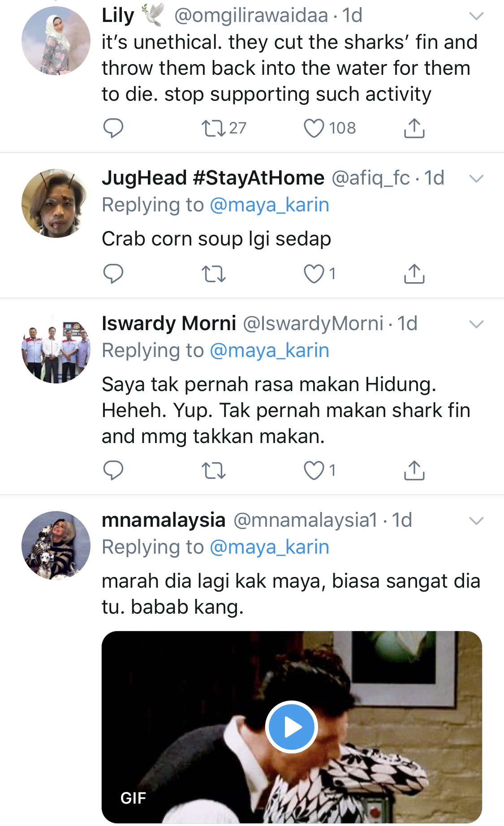Screen dimensions: 504x826
Task: View Iswardy Morni's profile picture
Action: click(x=56, y=349)
